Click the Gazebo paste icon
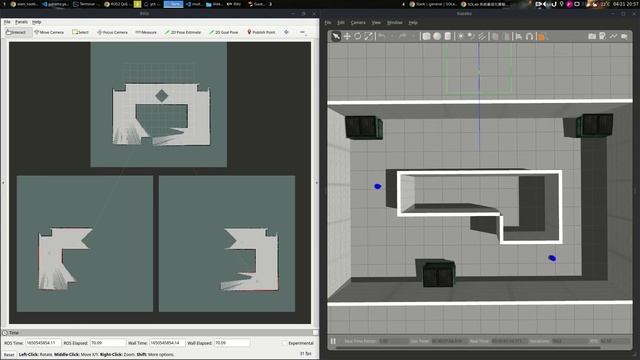This screenshot has height=360, width=640. (506, 36)
